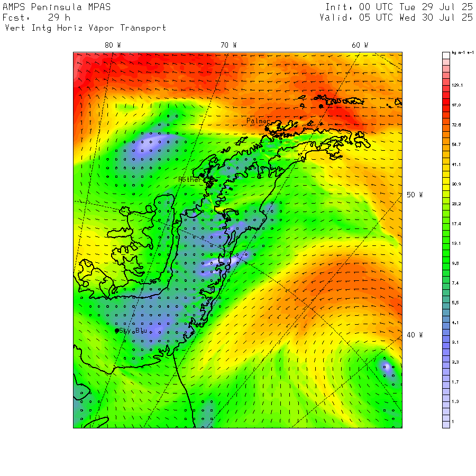Click the Sky Blu station dot marker

(x=117, y=331)
